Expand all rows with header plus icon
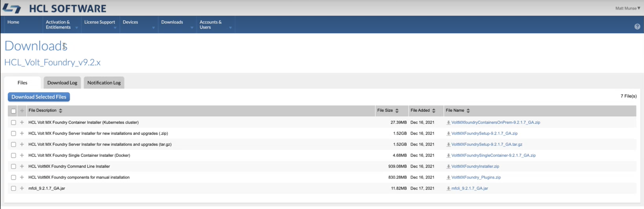The image size is (644, 209). (22, 111)
